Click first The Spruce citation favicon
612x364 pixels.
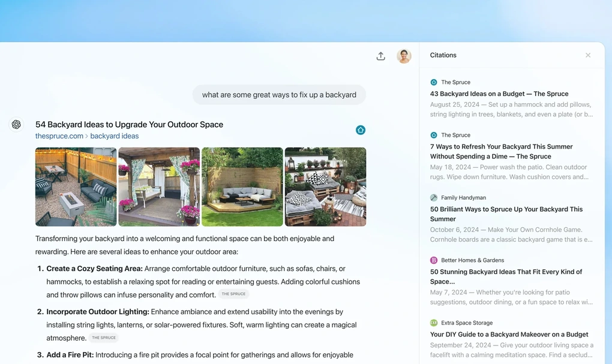tap(434, 82)
